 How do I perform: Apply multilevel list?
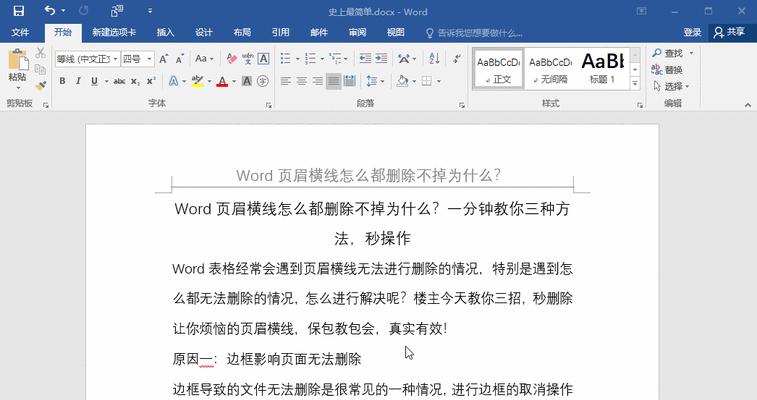pyautogui.click(x=335, y=59)
